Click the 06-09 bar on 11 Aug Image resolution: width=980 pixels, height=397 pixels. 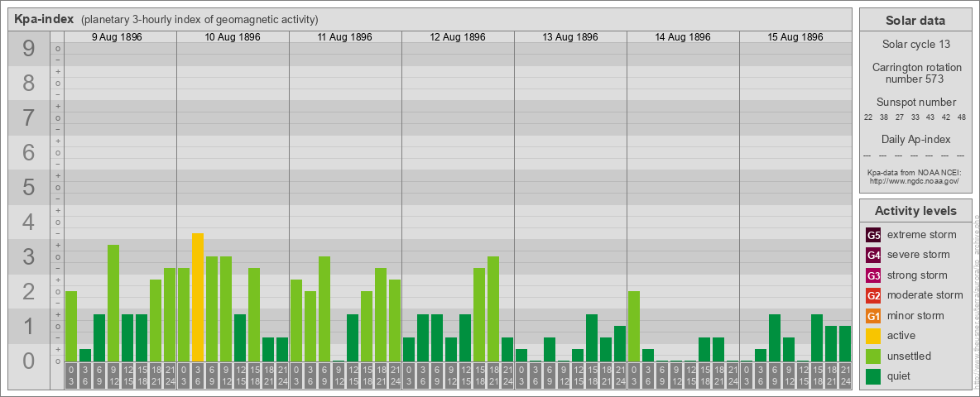(x=324, y=309)
